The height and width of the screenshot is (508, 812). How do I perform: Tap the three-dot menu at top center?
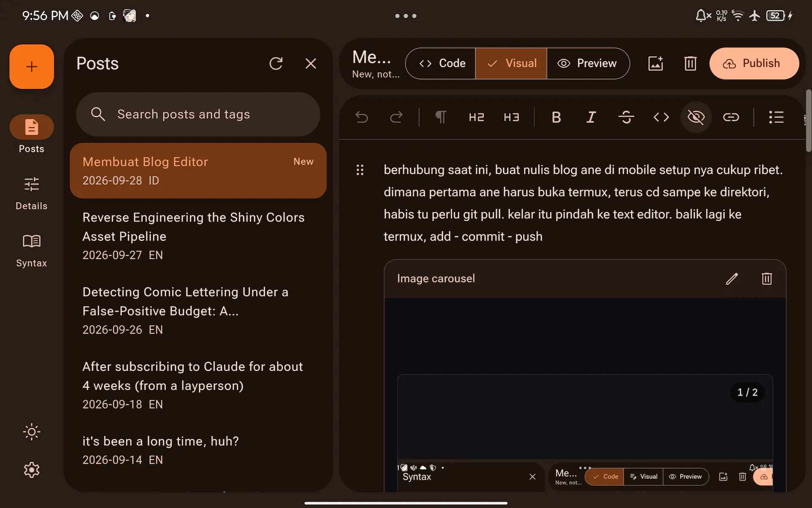click(x=406, y=16)
